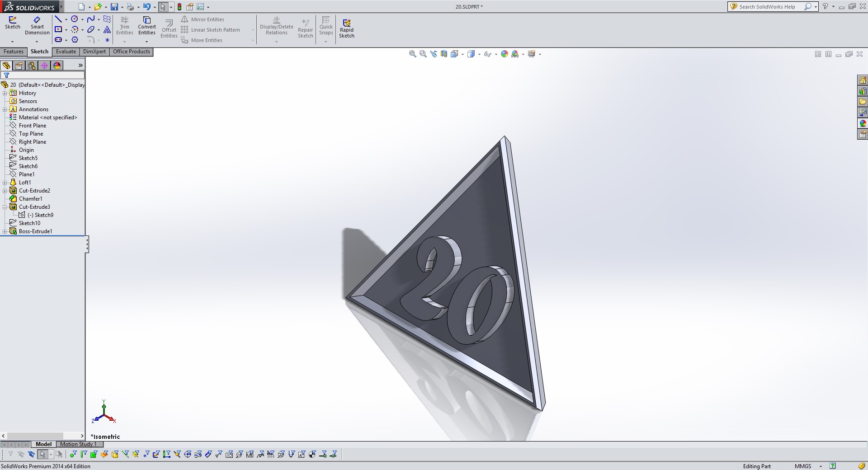Screen dimensions: 868x470
Task: Click the Zoom to Fit icon
Action: pyautogui.click(x=412, y=54)
